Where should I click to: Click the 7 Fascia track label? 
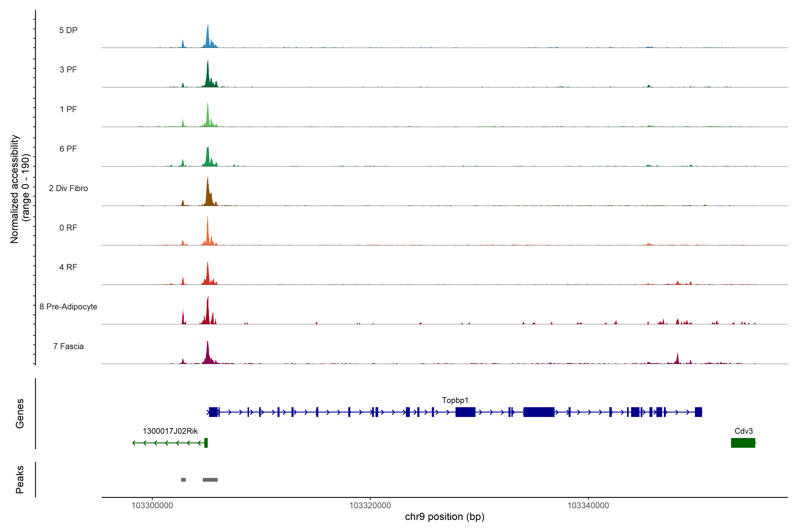[68, 346]
